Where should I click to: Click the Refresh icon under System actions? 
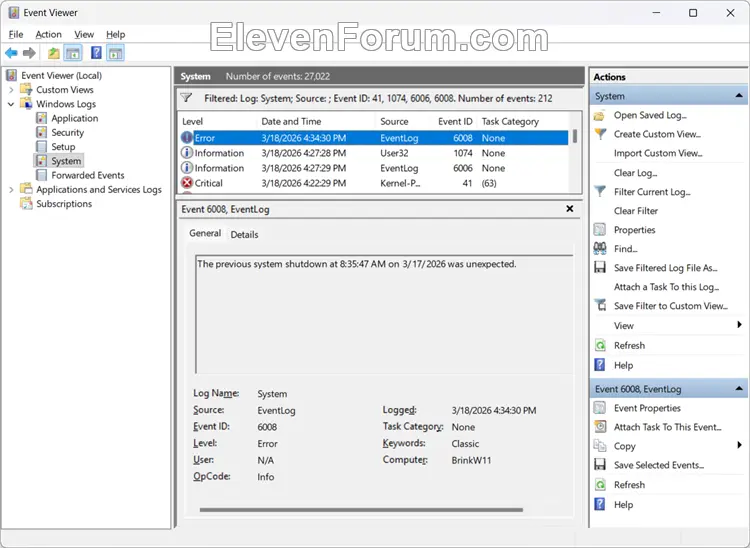click(600, 345)
